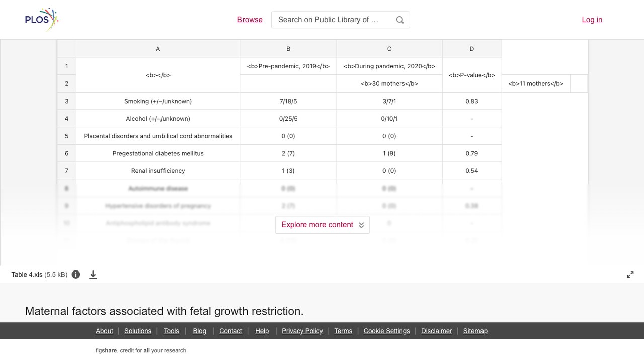
Task: Click the 0.79 P-value cell
Action: 472,153
